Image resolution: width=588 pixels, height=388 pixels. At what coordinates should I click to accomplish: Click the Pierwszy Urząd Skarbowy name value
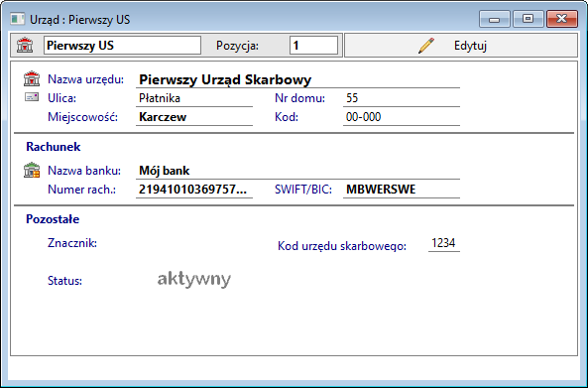(x=225, y=79)
